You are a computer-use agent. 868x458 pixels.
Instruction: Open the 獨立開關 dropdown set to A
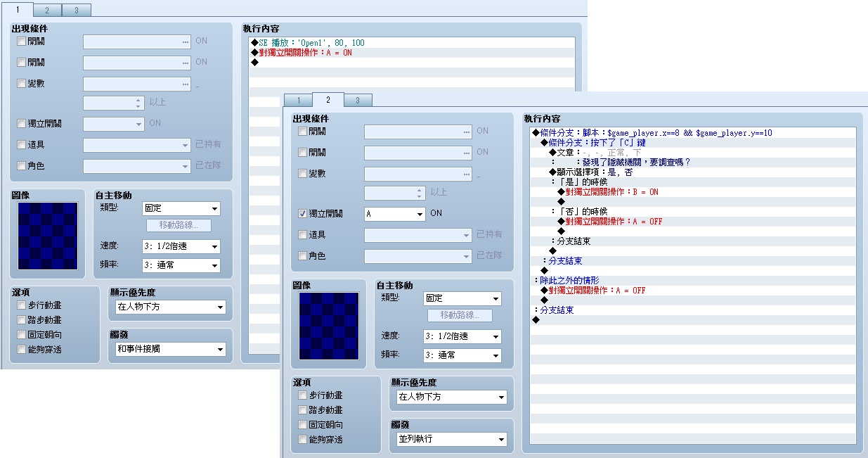pos(395,213)
